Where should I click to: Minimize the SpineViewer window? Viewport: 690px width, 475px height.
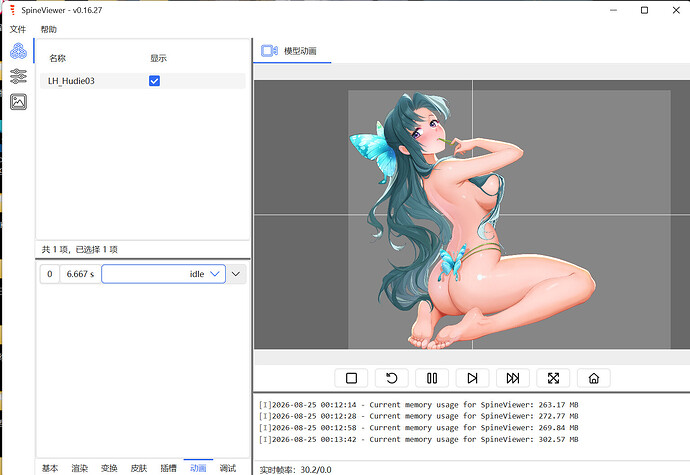[x=613, y=10]
